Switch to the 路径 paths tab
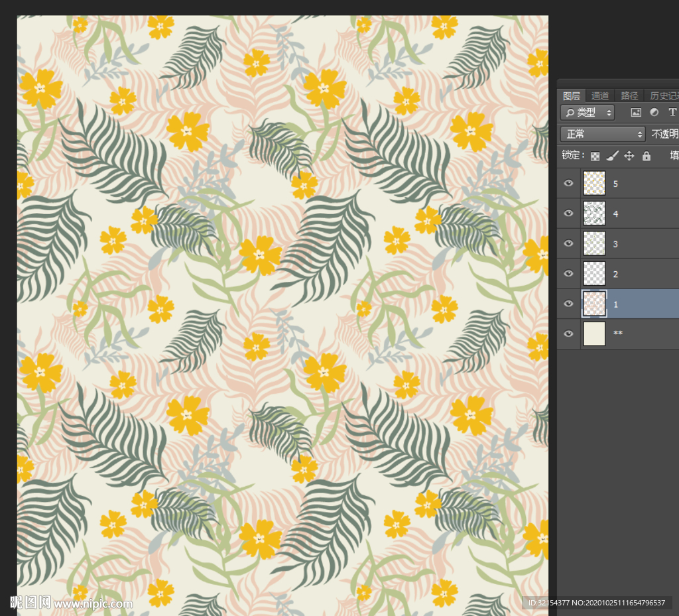The width and height of the screenshot is (679, 616). [629, 95]
